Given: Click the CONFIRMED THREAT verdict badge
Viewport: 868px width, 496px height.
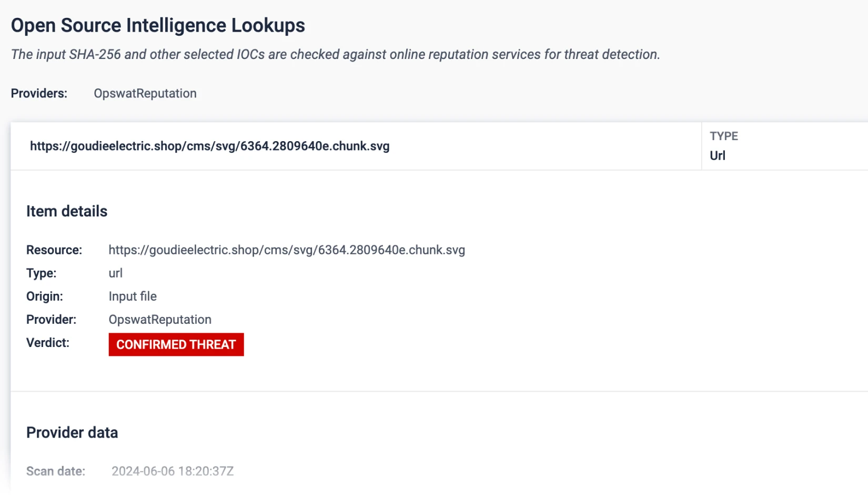Looking at the screenshot, I should pyautogui.click(x=176, y=344).
